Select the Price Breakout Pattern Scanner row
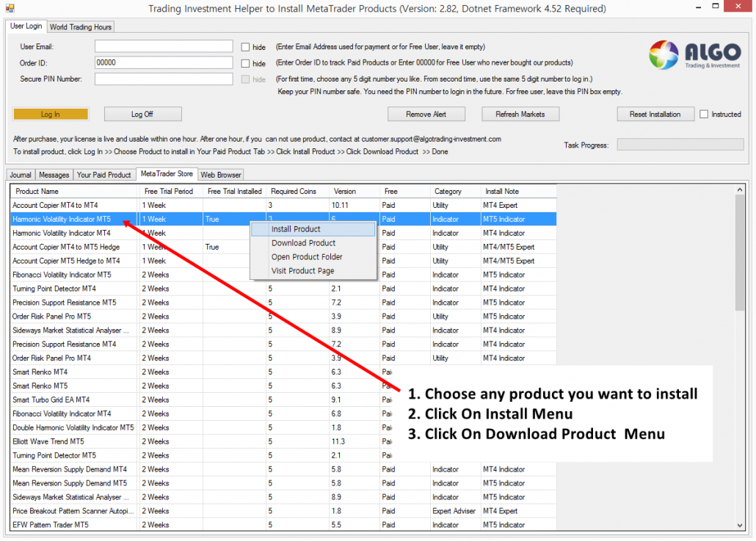The height and width of the screenshot is (542, 756). pyautogui.click(x=283, y=511)
